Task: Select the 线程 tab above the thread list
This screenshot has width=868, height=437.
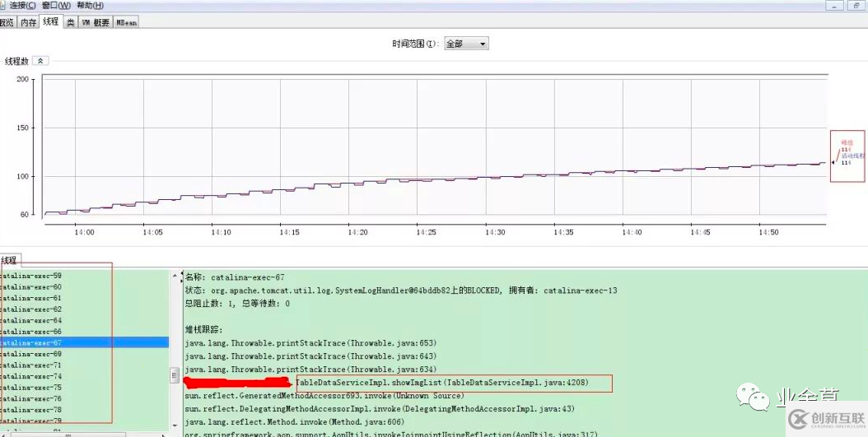Action: 9,260
